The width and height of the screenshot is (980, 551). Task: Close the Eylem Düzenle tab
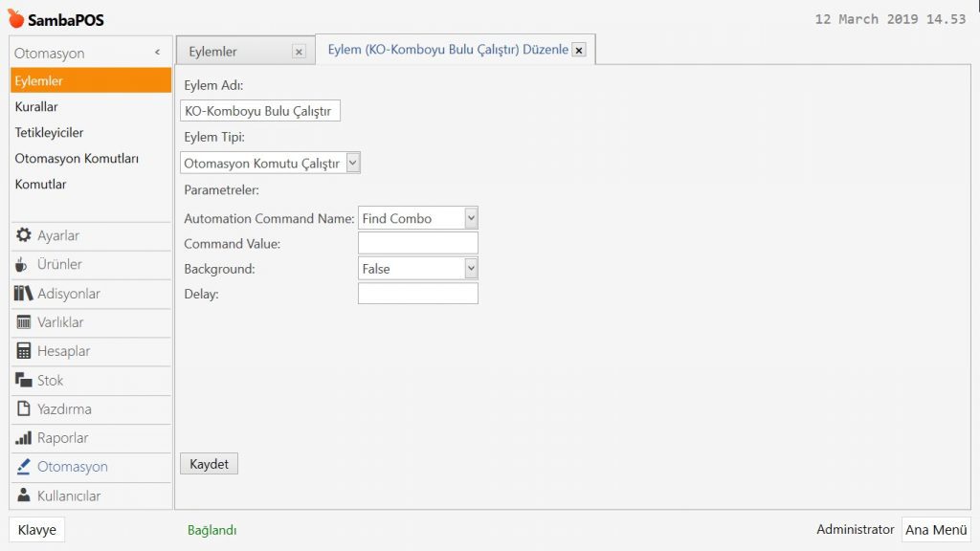[578, 51]
